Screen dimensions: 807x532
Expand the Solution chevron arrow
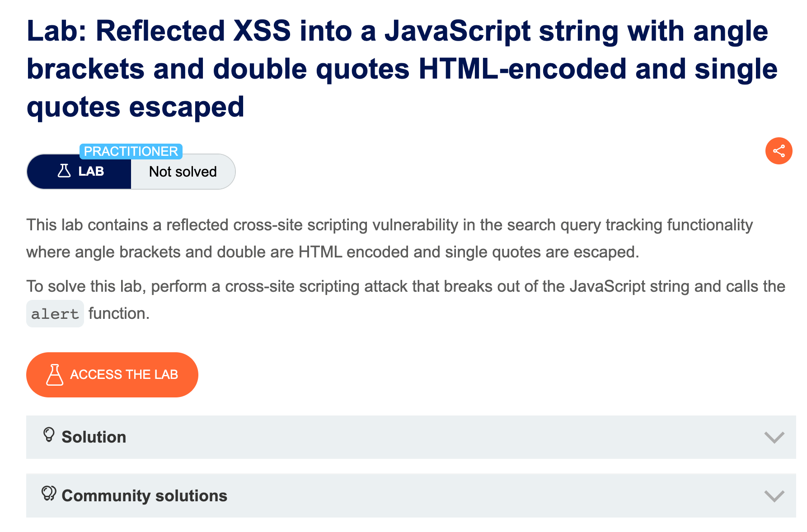774,437
